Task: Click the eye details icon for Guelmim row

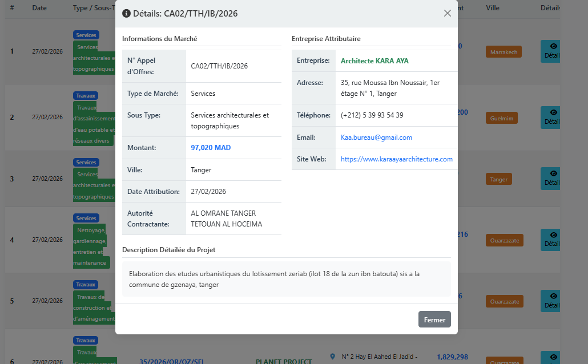Action: click(x=553, y=112)
